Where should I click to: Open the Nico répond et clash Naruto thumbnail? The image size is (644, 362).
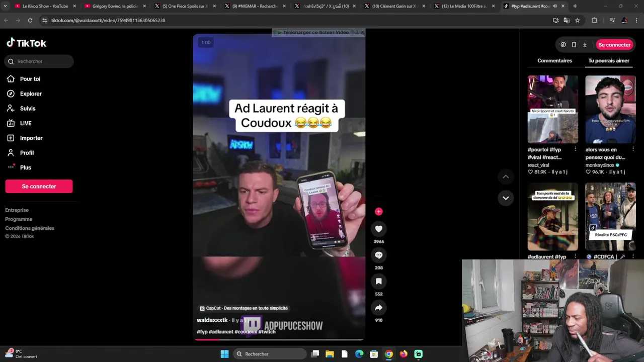tap(552, 110)
